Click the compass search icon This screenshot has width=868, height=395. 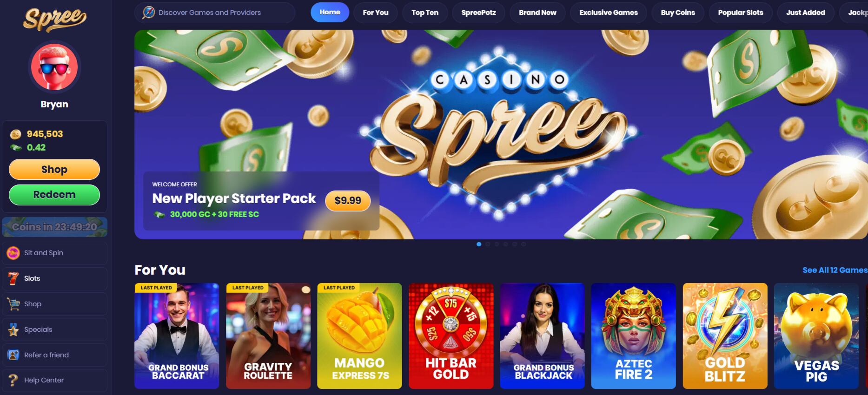148,13
